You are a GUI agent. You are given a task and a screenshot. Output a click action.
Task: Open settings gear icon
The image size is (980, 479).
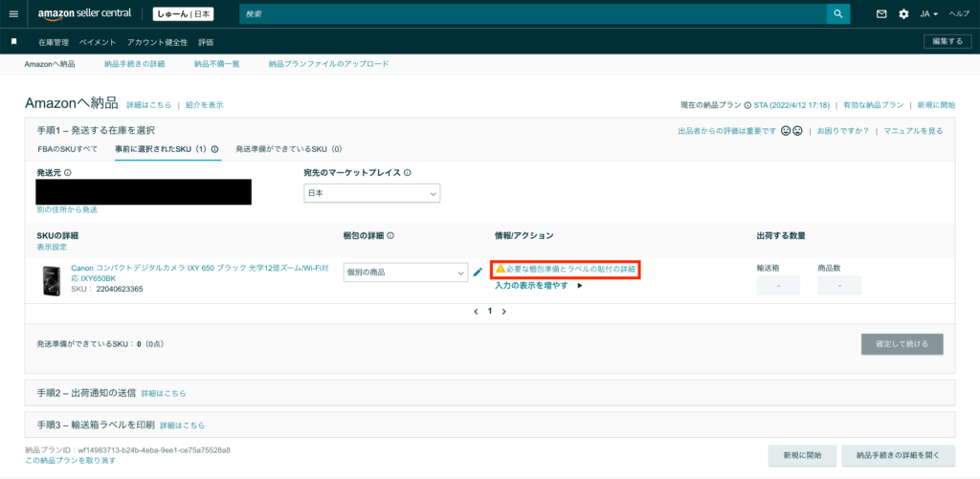point(903,13)
